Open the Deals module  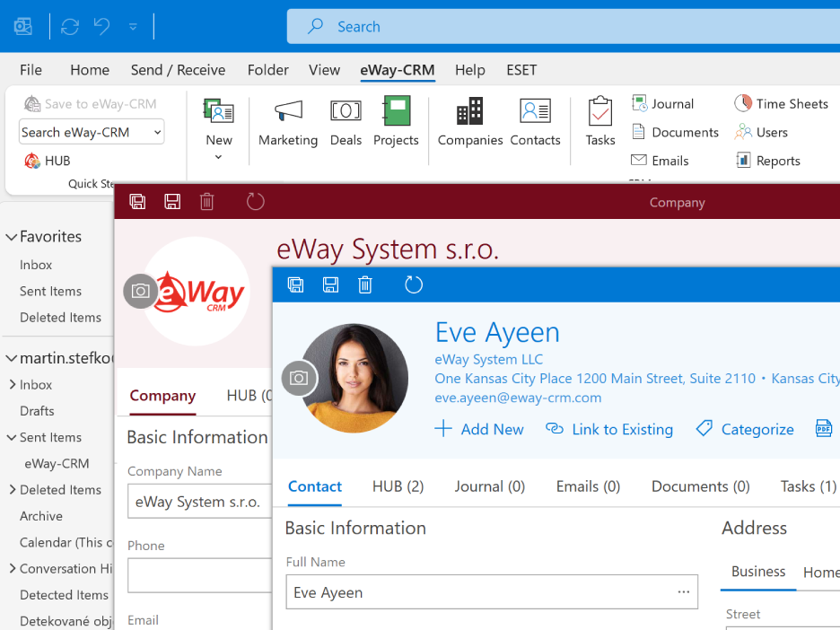pyautogui.click(x=346, y=122)
